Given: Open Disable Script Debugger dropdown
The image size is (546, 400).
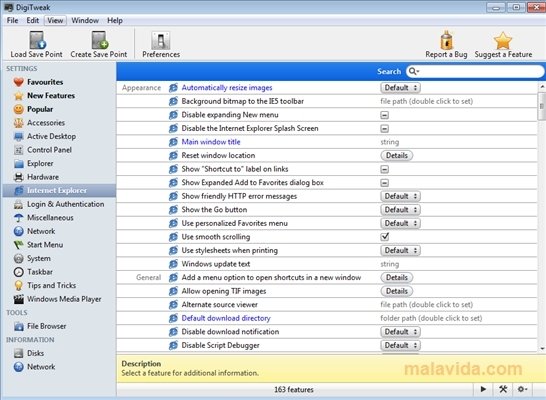Looking at the screenshot, I should pos(400,345).
